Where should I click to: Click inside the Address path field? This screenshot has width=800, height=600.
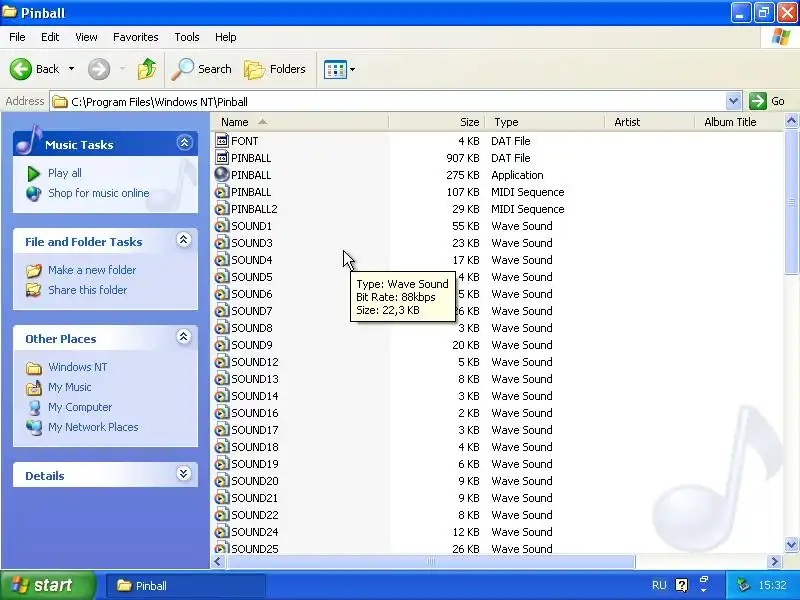tap(388, 102)
